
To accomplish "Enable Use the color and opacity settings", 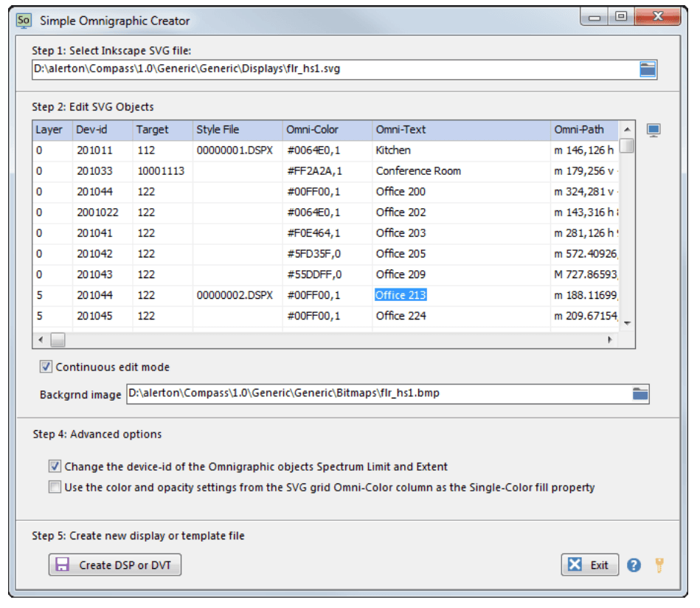I will pos(55,487).
